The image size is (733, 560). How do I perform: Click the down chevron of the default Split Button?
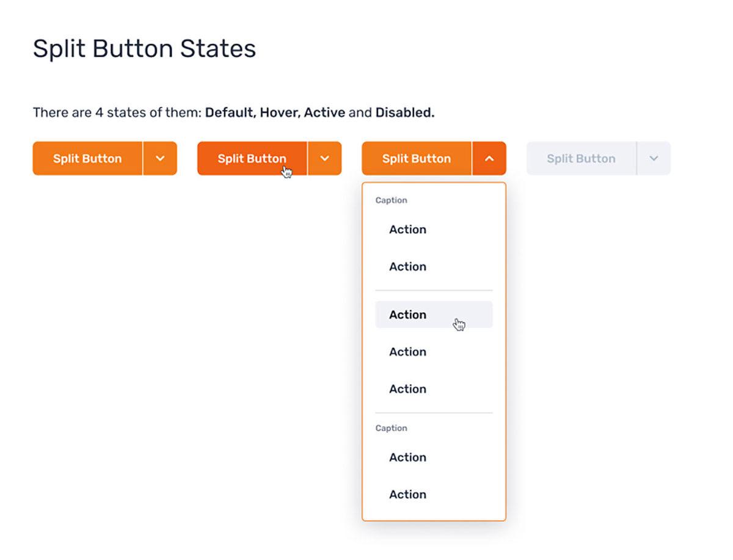click(x=160, y=159)
